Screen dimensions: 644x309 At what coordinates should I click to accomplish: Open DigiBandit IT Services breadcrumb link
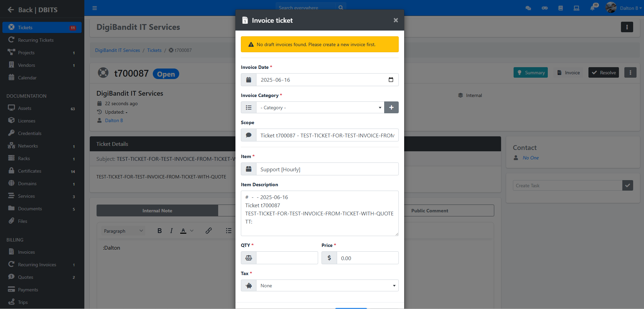(x=118, y=50)
